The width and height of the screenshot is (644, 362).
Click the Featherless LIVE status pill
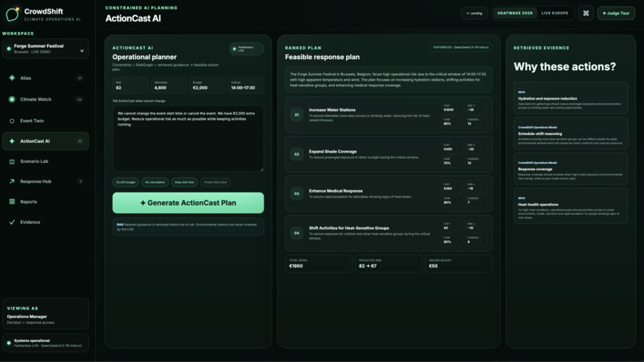point(246,49)
